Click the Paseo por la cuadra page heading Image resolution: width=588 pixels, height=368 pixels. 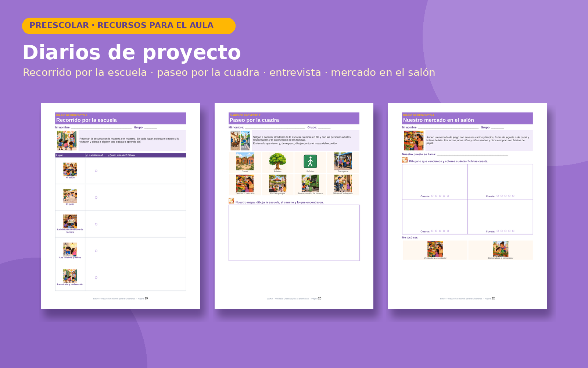(254, 120)
